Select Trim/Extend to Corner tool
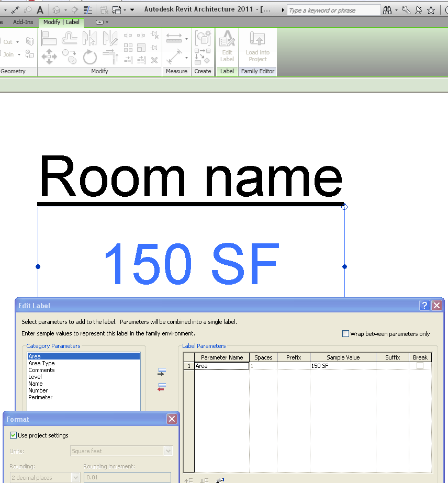448x483 pixels. [110, 57]
